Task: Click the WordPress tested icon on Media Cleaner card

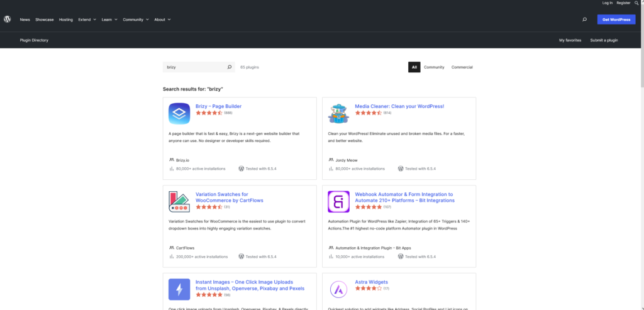Action: pyautogui.click(x=401, y=169)
